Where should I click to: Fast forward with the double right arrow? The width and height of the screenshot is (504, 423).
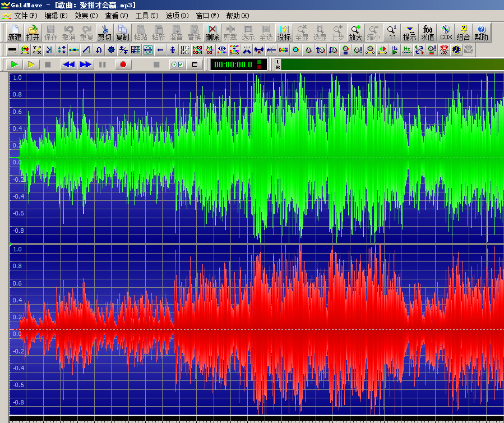click(86, 65)
